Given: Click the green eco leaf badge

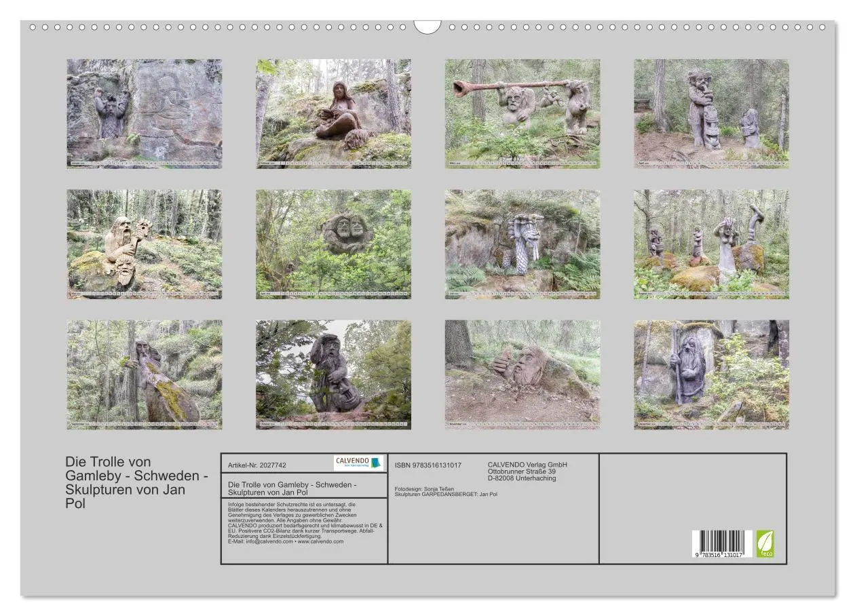Looking at the screenshot, I should pyautogui.click(x=765, y=544).
